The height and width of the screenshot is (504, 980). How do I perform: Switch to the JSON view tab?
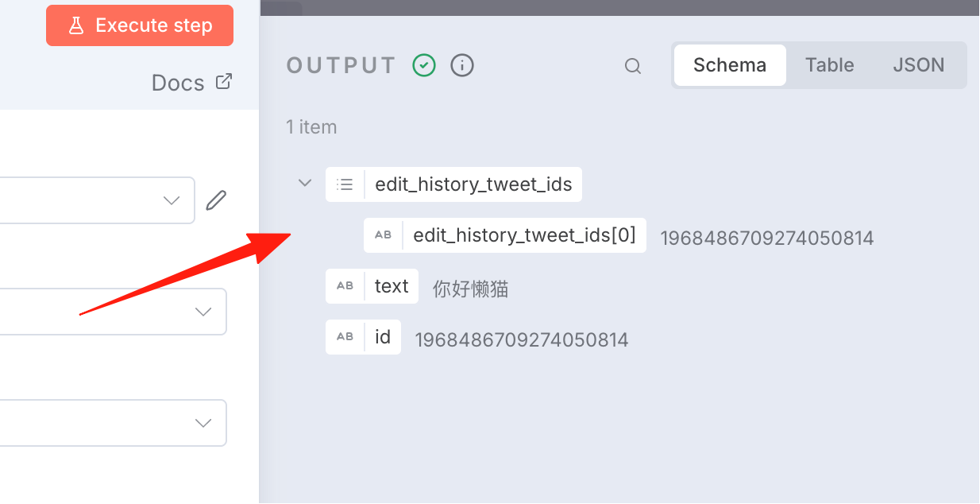pos(918,65)
